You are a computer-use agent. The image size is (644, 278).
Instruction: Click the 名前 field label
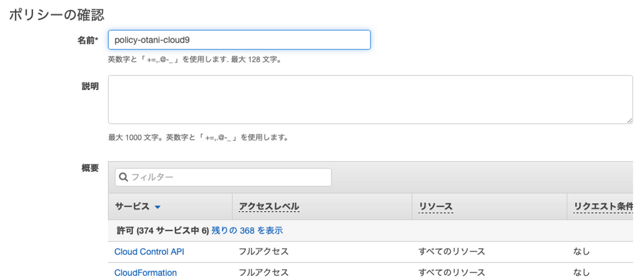point(87,40)
